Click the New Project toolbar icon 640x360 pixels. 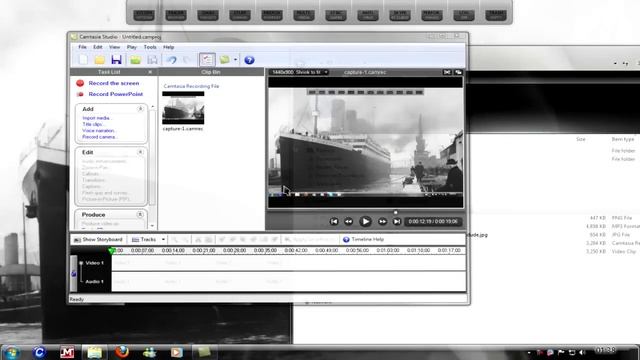(83, 60)
